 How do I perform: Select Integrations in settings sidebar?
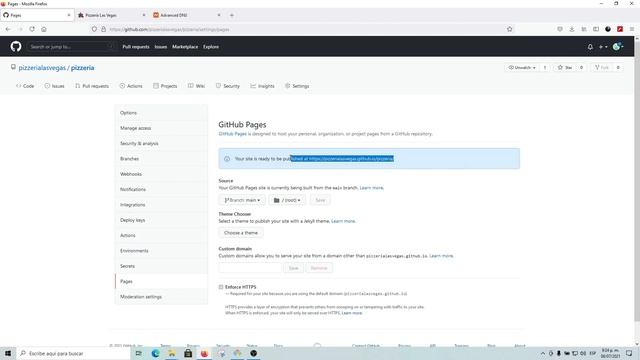[x=161, y=204]
